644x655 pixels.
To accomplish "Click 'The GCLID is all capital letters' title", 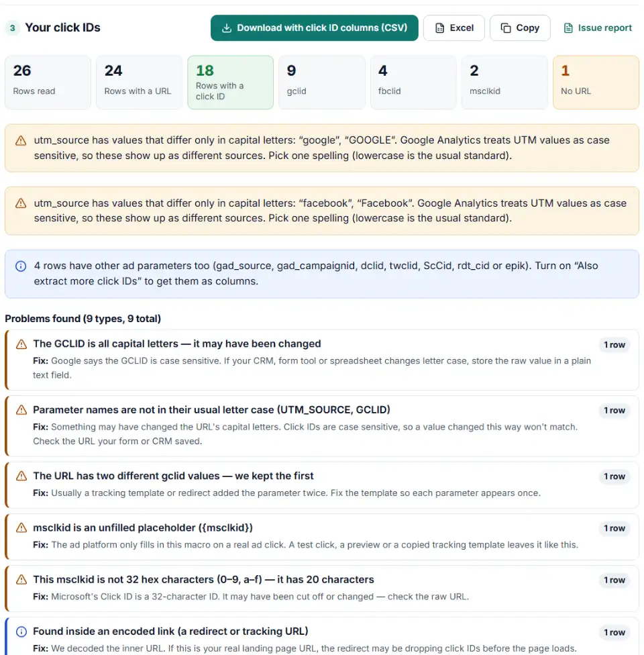I will click(177, 344).
